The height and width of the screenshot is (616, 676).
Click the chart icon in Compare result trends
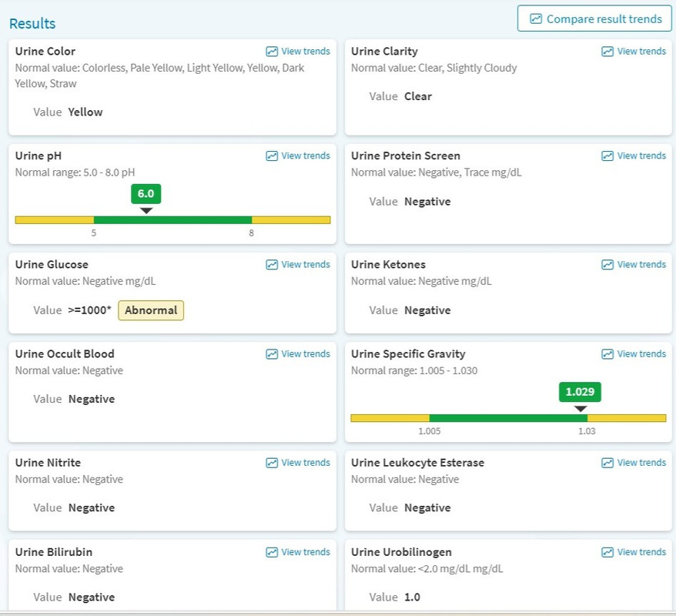(535, 18)
